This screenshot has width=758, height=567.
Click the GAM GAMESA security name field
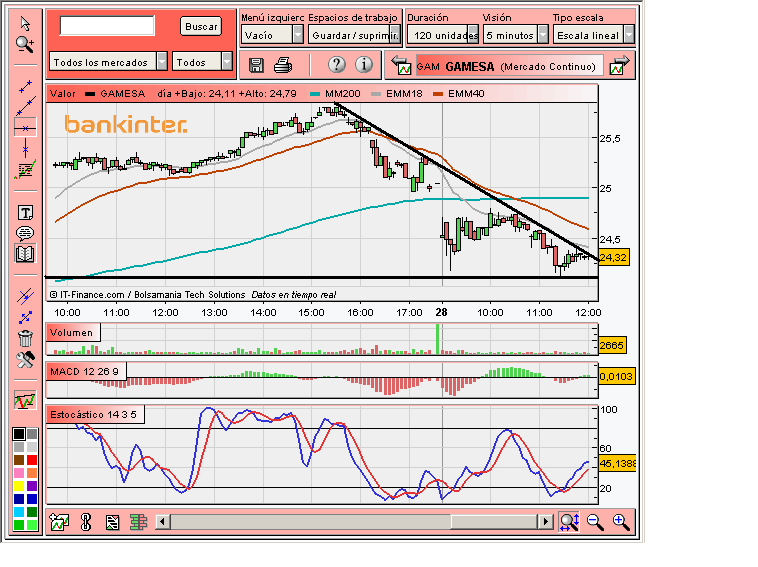point(510,66)
